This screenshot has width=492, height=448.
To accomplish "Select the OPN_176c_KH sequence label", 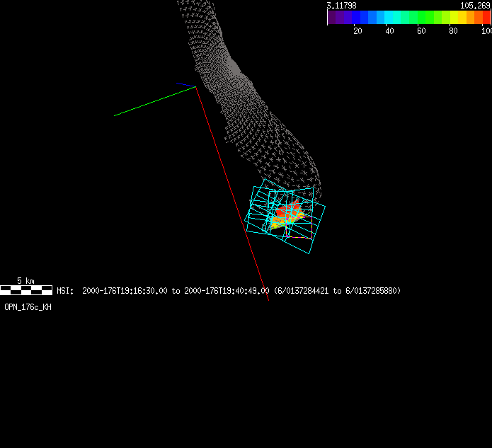I will pos(28,307).
